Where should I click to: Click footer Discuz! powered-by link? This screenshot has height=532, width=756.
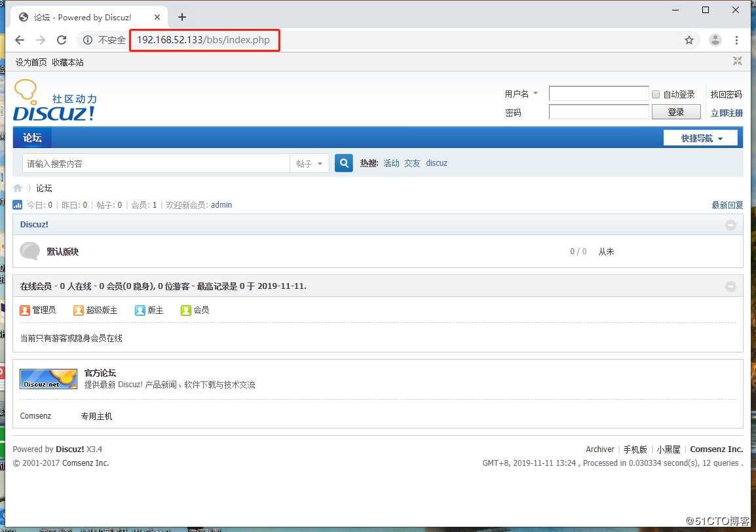(70, 449)
